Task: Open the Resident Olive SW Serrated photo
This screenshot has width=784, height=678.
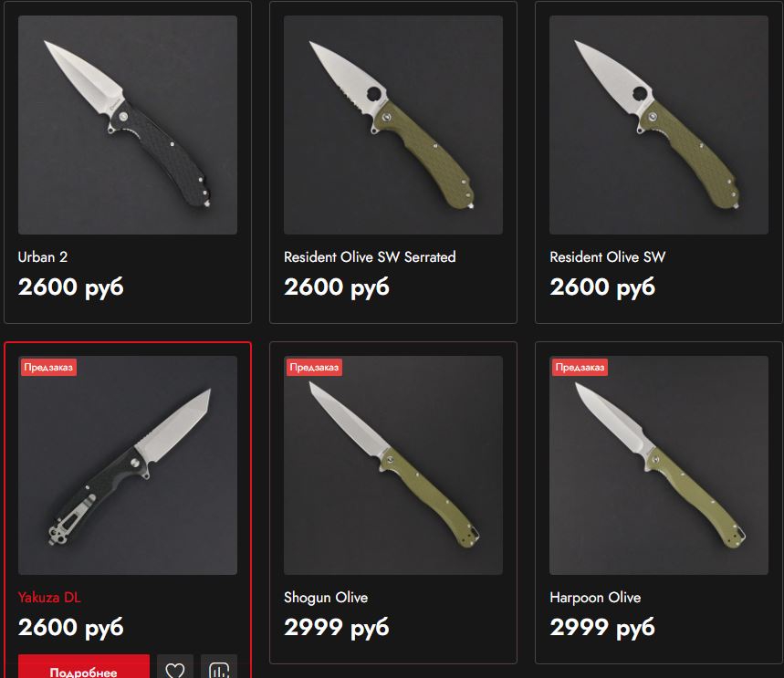Action: [393, 125]
